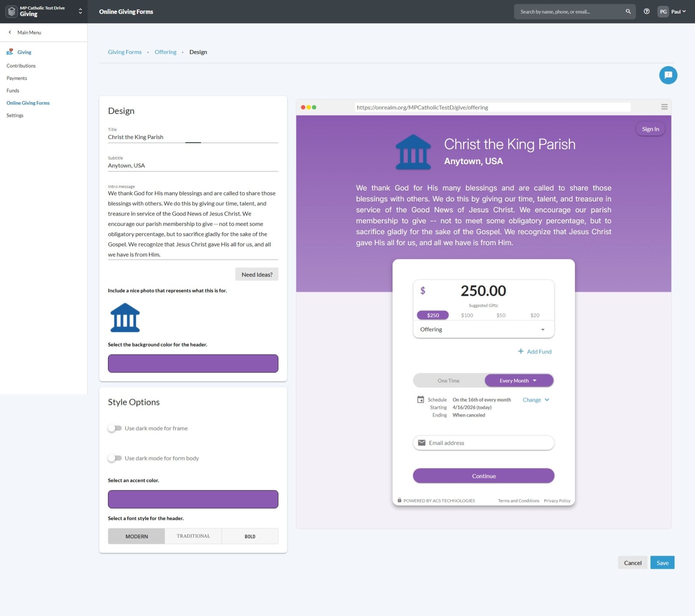Screen dimensions: 695x616
Task: Click the Giving heart-hand sidebar icon
Action: click(10, 52)
